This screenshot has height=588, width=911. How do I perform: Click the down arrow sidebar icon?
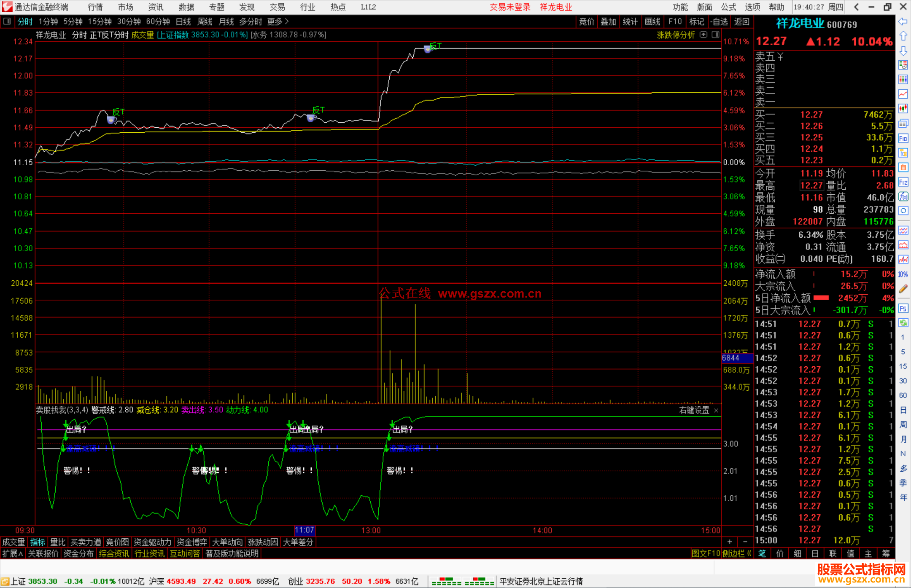pyautogui.click(x=903, y=51)
